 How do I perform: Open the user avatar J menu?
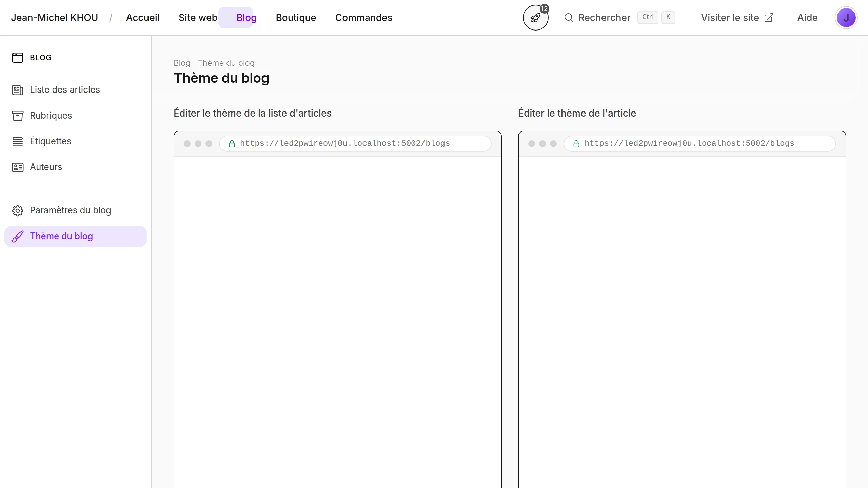coord(846,18)
